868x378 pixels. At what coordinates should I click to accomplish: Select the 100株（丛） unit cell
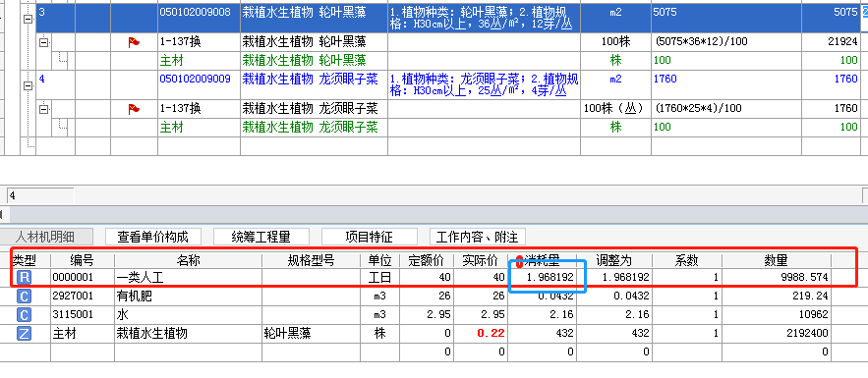[x=615, y=109]
